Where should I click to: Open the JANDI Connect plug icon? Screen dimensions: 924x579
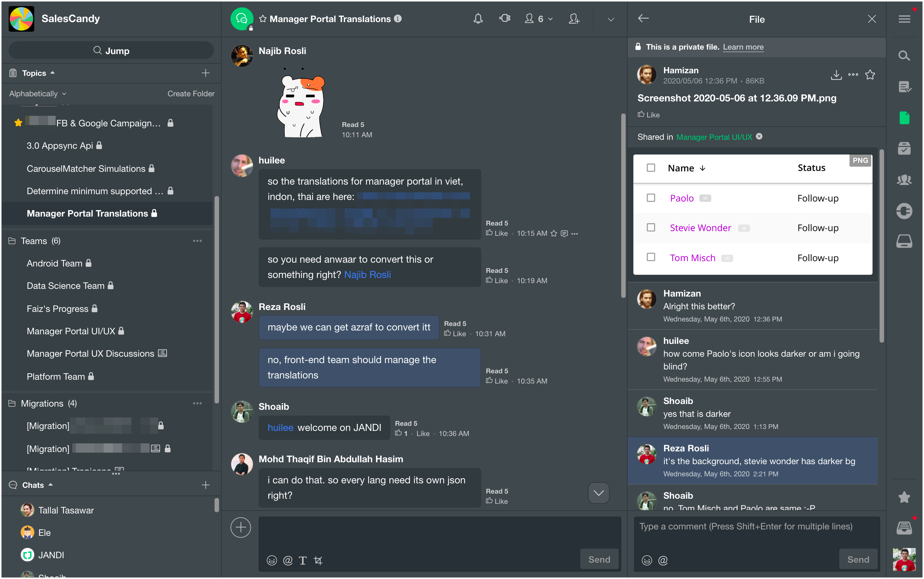coord(505,18)
